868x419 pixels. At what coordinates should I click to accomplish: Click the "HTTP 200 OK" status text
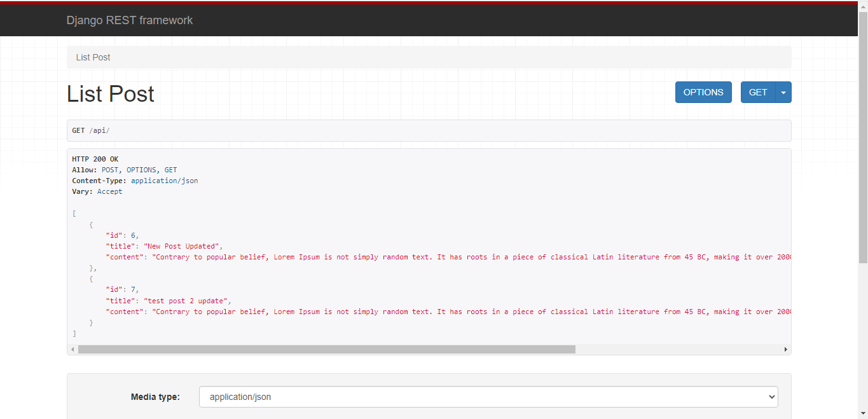pyautogui.click(x=95, y=159)
